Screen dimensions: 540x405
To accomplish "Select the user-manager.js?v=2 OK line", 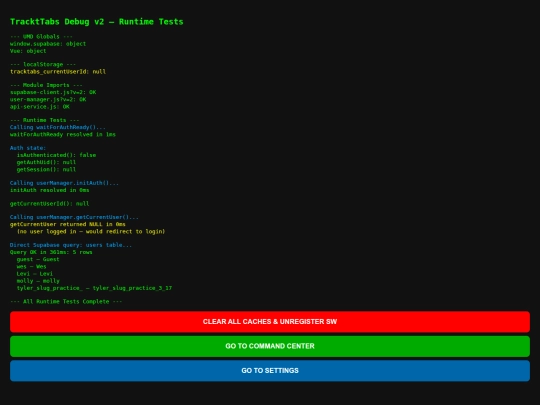I will 48,100.
